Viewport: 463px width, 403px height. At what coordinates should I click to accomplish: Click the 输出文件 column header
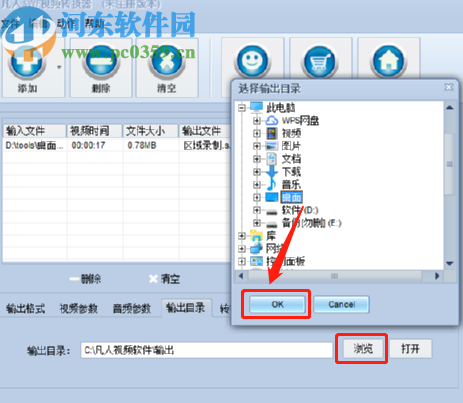click(x=205, y=131)
